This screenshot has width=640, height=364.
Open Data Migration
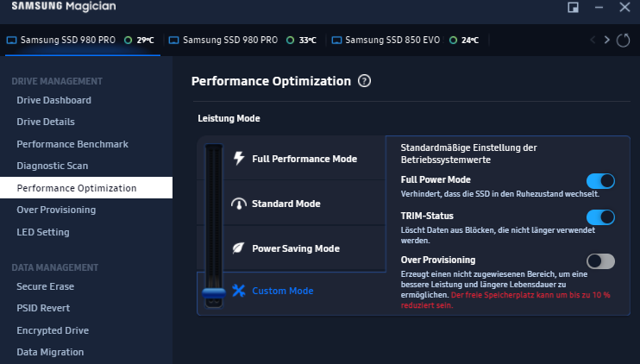point(50,352)
